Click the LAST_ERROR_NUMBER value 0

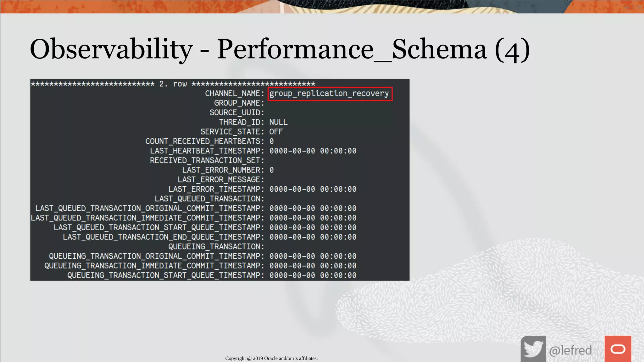[x=272, y=170]
